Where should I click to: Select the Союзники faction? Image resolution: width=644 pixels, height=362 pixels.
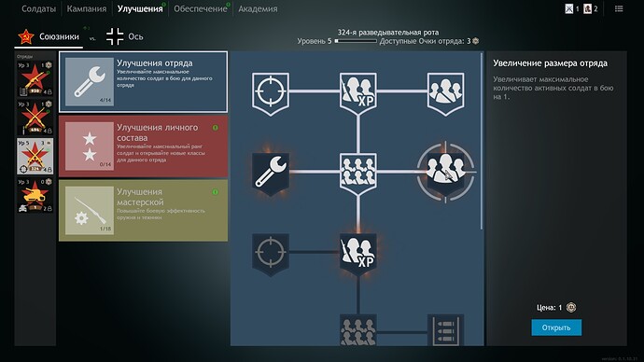coord(49,37)
